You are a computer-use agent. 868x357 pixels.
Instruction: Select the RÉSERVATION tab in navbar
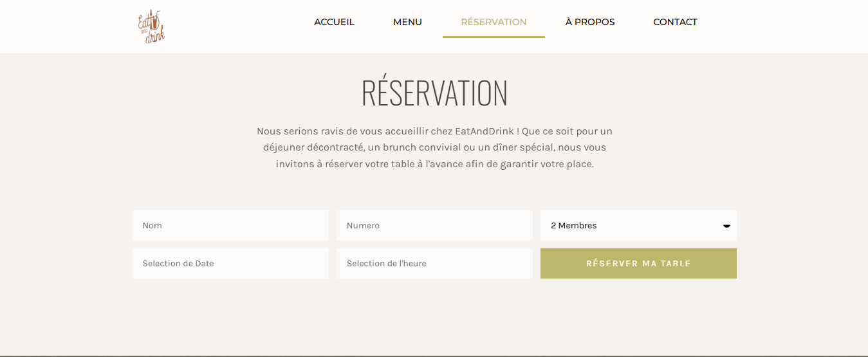pyautogui.click(x=494, y=22)
